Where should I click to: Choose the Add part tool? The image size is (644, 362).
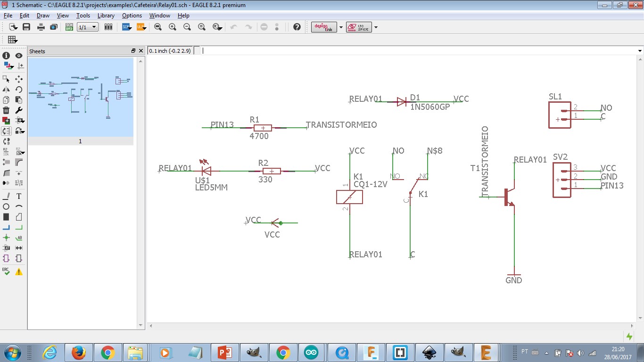click(6, 120)
